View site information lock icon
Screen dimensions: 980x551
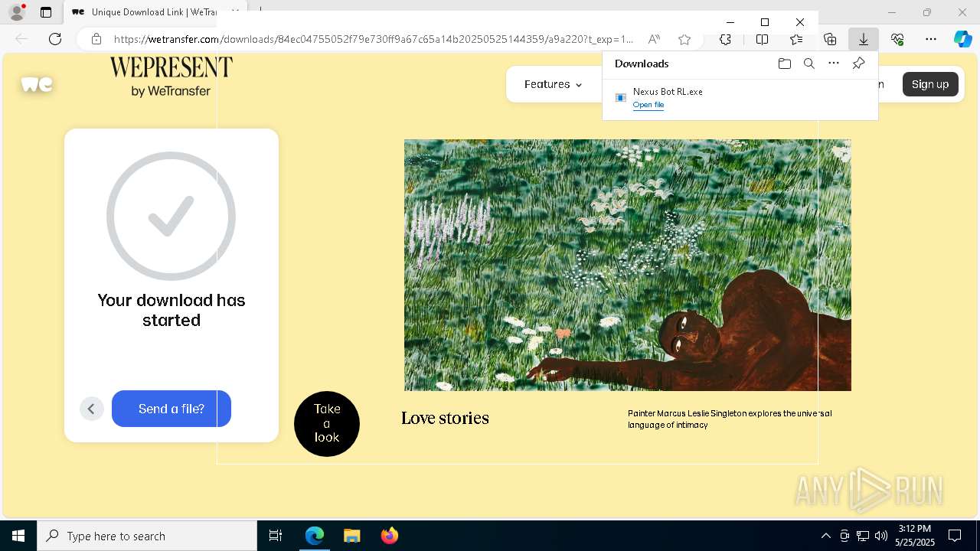(x=96, y=39)
